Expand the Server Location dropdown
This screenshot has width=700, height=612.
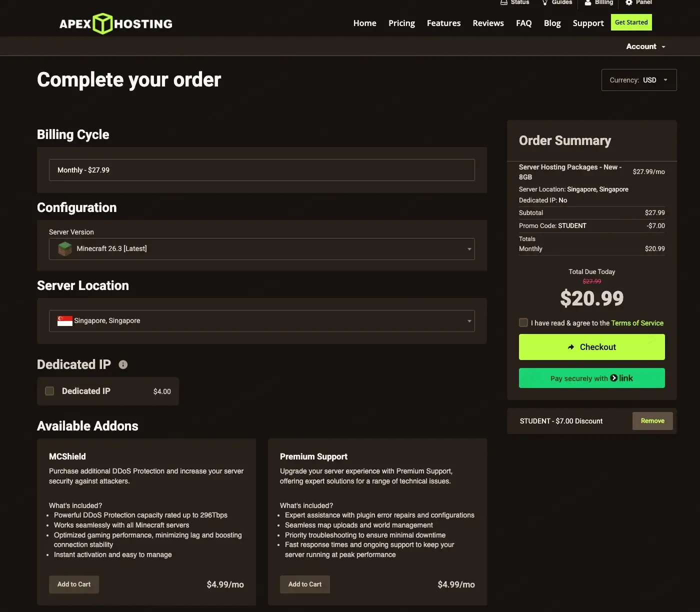click(262, 321)
